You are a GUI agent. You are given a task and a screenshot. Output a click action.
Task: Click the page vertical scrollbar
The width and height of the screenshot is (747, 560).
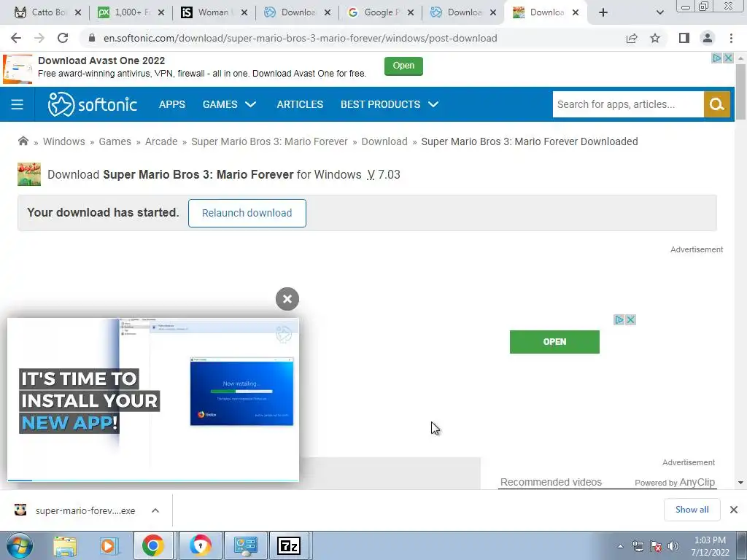tap(740, 91)
